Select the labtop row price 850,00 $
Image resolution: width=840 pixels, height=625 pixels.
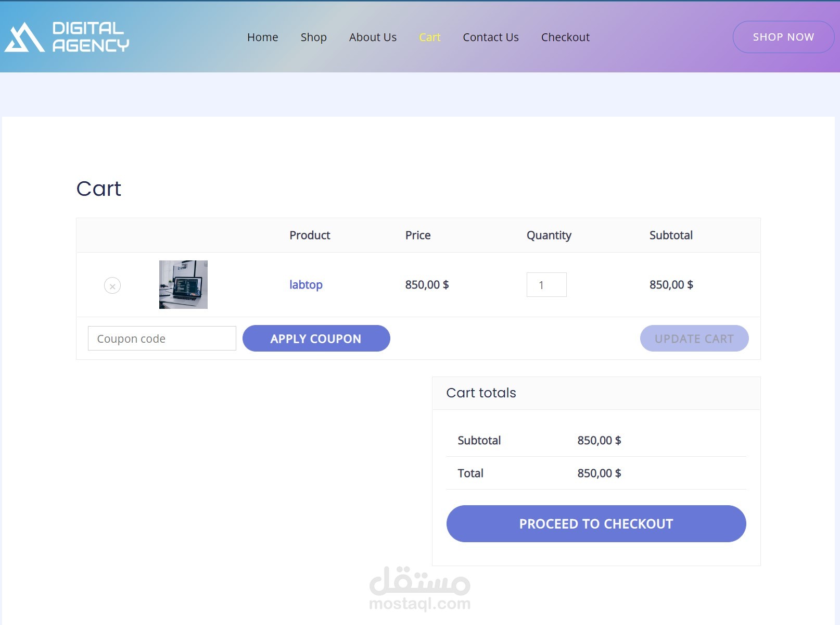427,285
